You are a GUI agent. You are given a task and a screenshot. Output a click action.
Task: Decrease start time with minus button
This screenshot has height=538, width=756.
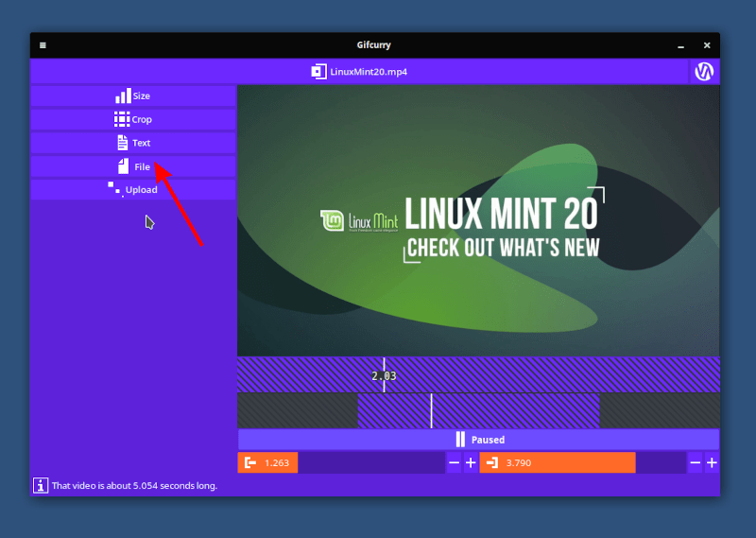[x=455, y=462]
